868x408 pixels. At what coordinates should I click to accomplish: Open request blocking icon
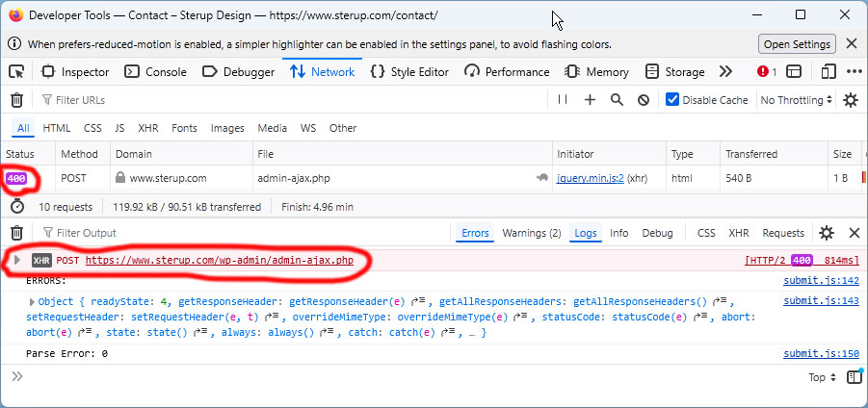click(x=644, y=100)
